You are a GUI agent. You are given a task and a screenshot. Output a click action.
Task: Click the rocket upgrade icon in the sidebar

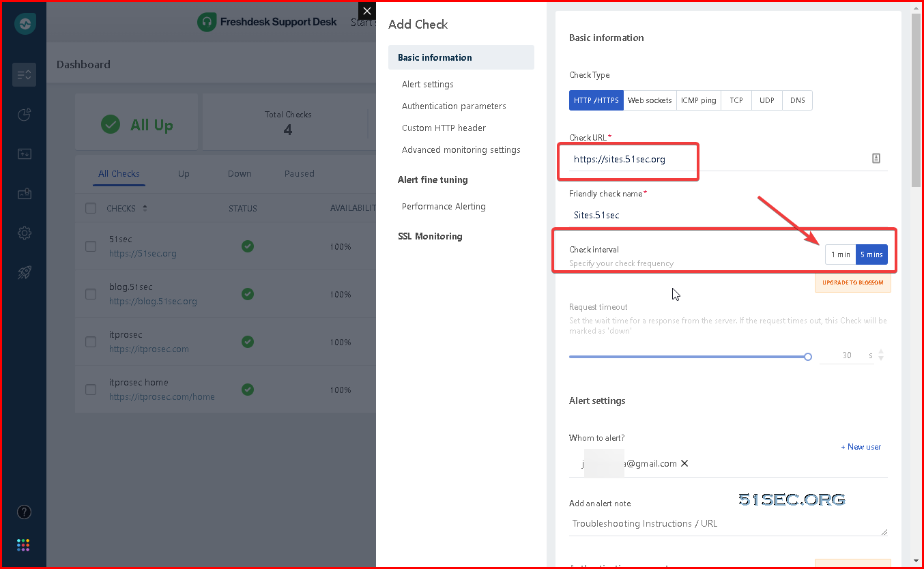[x=24, y=273]
